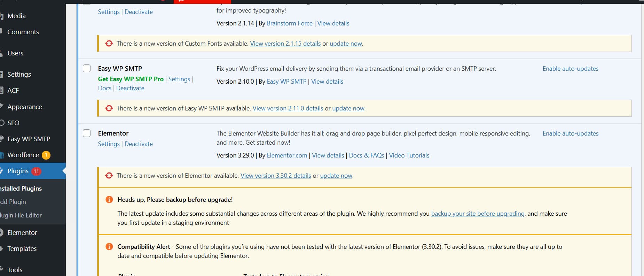Open Custom Fonts plugin Settings link
Screen dimensions: 644x276
pyautogui.click(x=109, y=11)
